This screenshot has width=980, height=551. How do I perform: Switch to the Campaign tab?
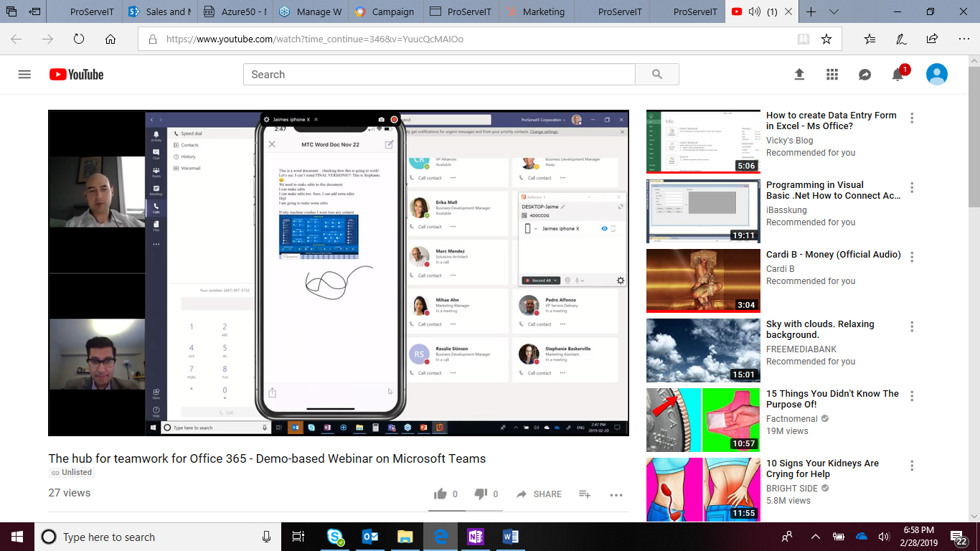coord(385,11)
